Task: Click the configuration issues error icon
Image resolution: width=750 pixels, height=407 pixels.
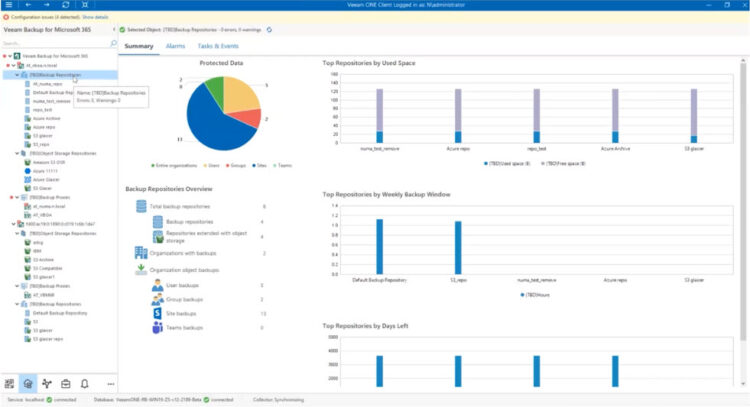Action: [6, 17]
